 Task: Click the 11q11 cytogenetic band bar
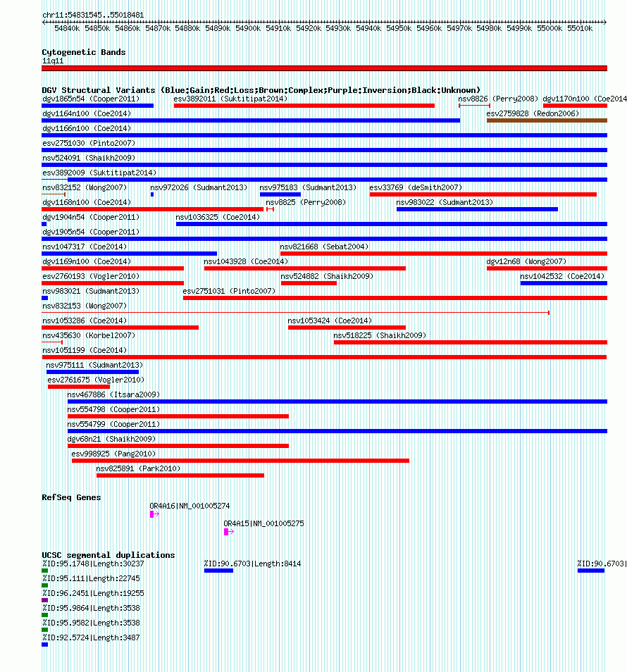pyautogui.click(x=325, y=68)
